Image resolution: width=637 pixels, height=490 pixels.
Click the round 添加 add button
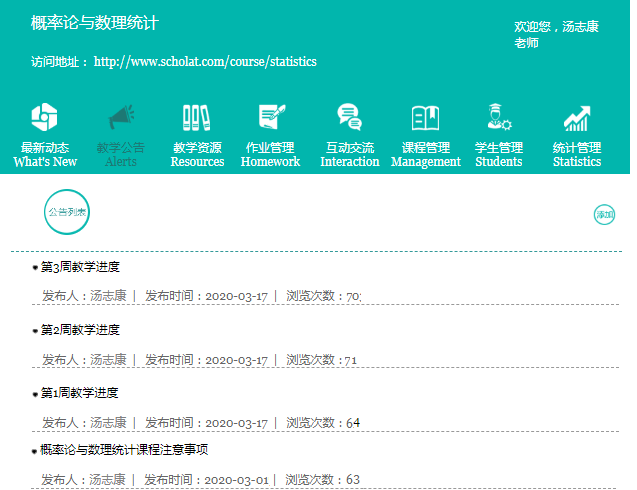coord(604,214)
